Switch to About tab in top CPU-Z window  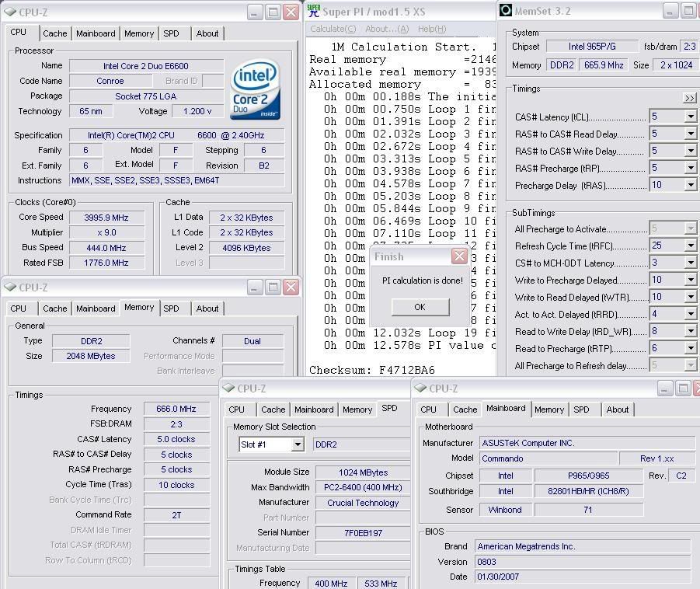point(207,33)
